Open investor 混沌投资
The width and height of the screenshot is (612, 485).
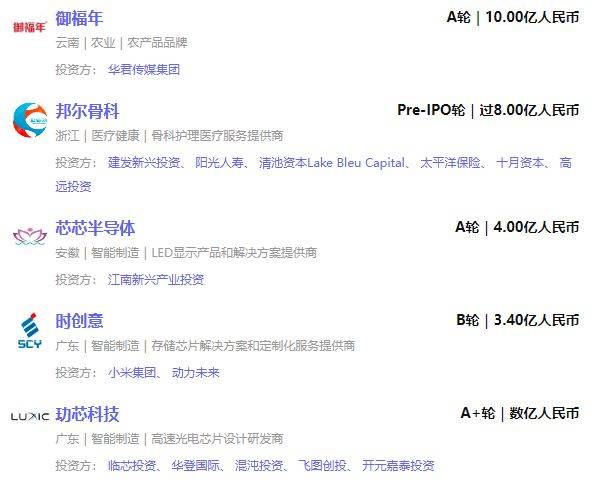tap(259, 465)
